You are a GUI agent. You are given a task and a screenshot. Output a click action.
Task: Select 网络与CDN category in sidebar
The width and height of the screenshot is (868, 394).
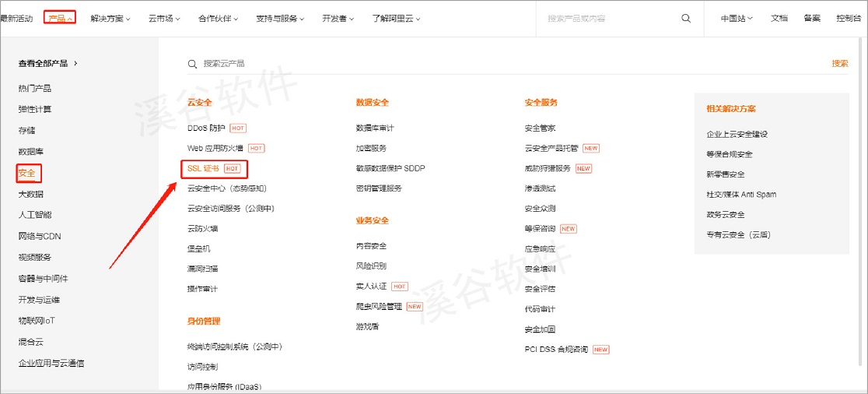point(40,237)
